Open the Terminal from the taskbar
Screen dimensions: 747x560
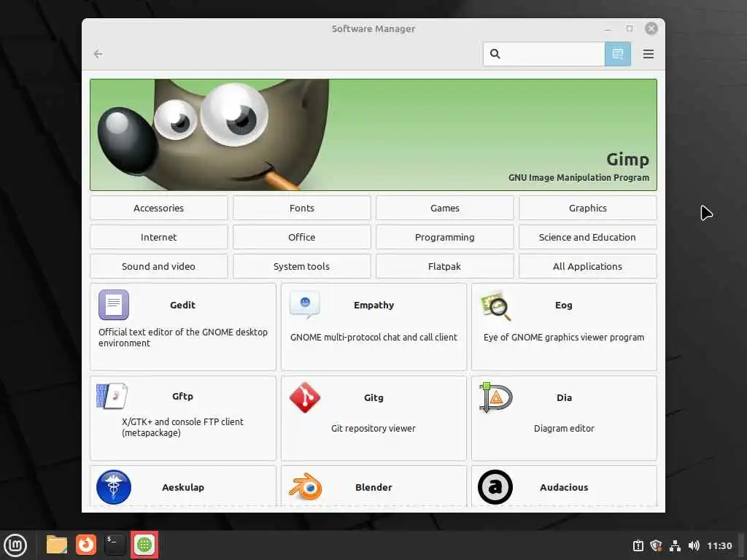pyautogui.click(x=115, y=545)
